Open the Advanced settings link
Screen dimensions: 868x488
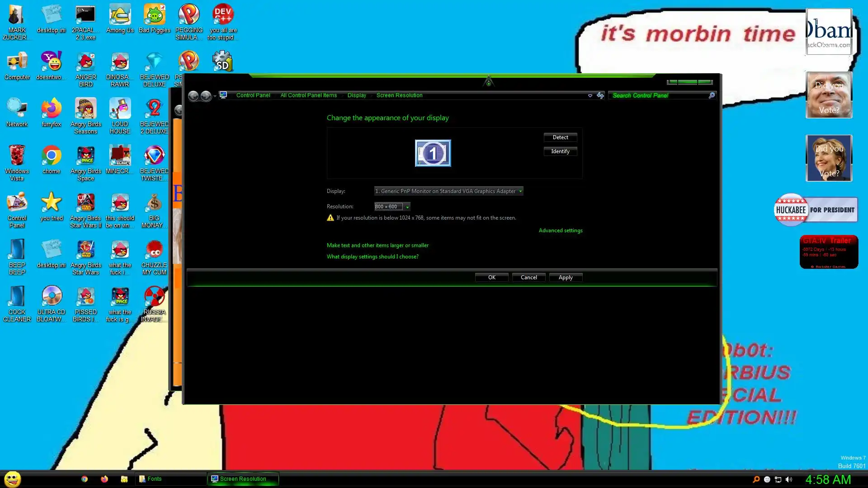560,230
